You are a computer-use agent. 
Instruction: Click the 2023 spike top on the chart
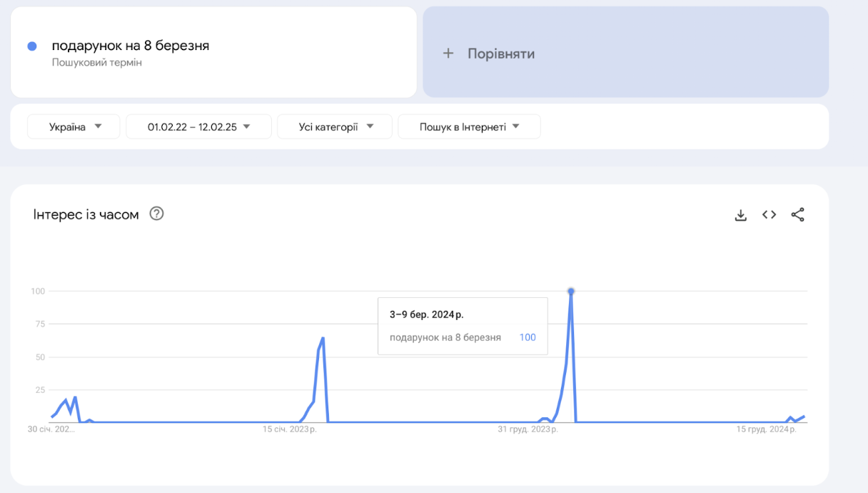[x=323, y=338]
